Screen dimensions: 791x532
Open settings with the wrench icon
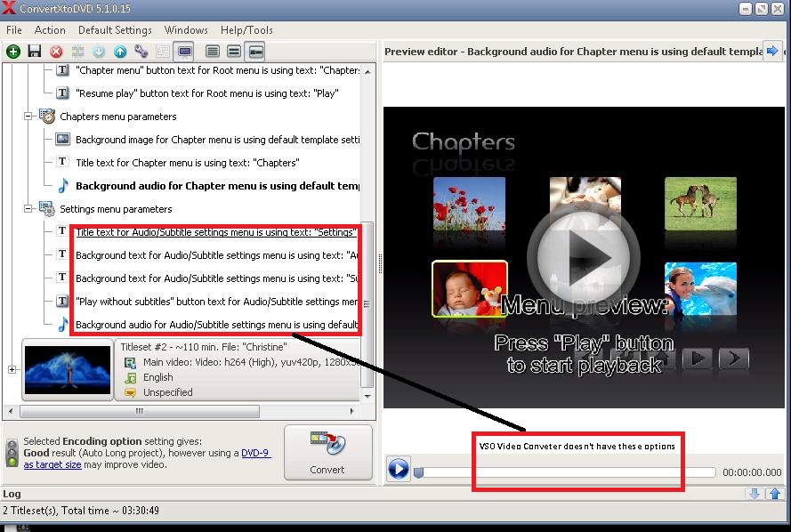pos(141,52)
